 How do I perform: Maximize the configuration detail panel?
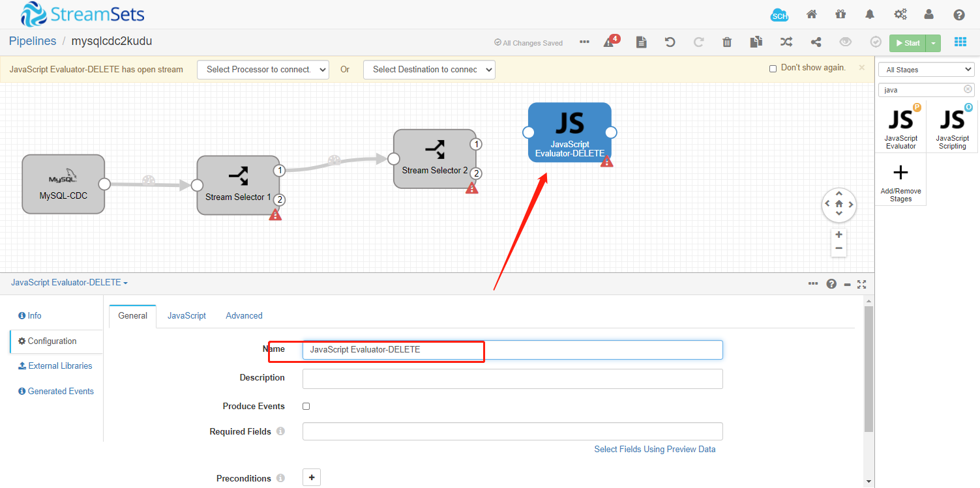click(x=862, y=284)
